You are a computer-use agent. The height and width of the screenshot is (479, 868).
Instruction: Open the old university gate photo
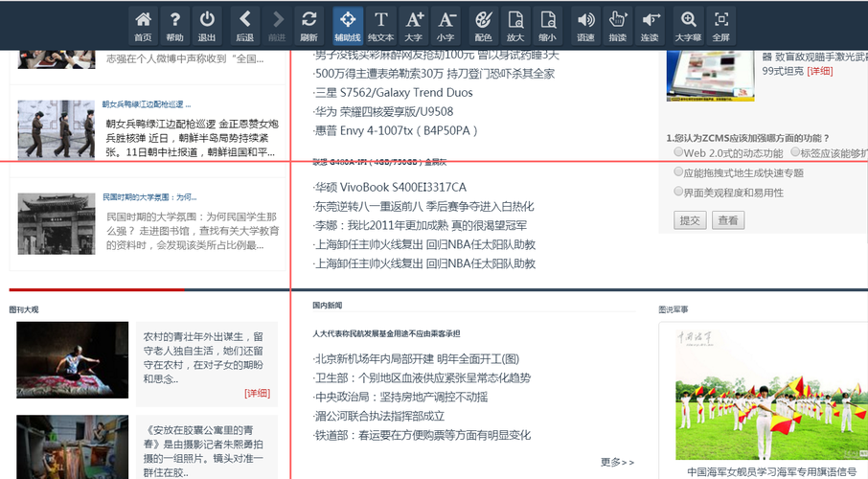tap(56, 224)
